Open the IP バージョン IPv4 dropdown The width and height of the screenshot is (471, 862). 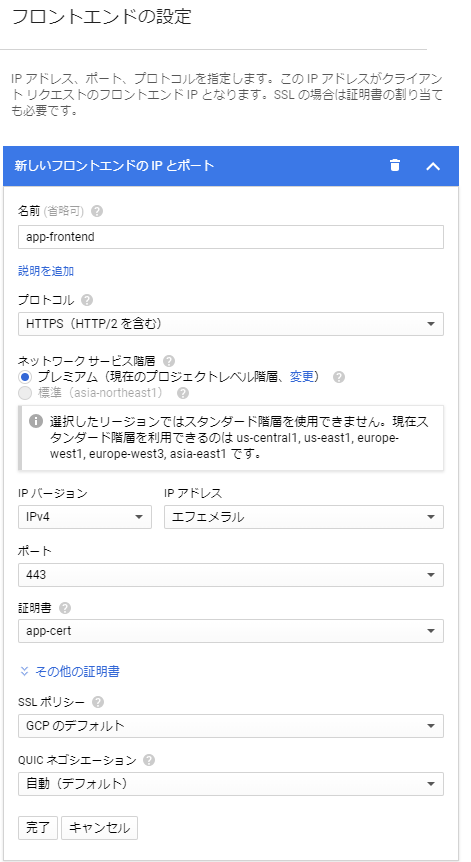coord(85,517)
